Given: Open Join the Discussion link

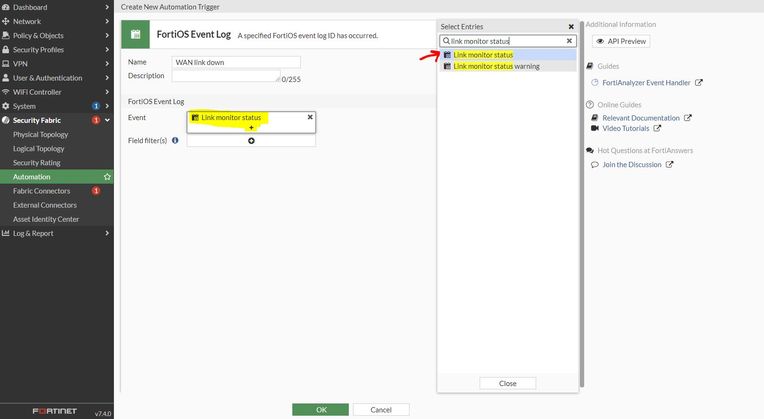Looking at the screenshot, I should pos(632,165).
